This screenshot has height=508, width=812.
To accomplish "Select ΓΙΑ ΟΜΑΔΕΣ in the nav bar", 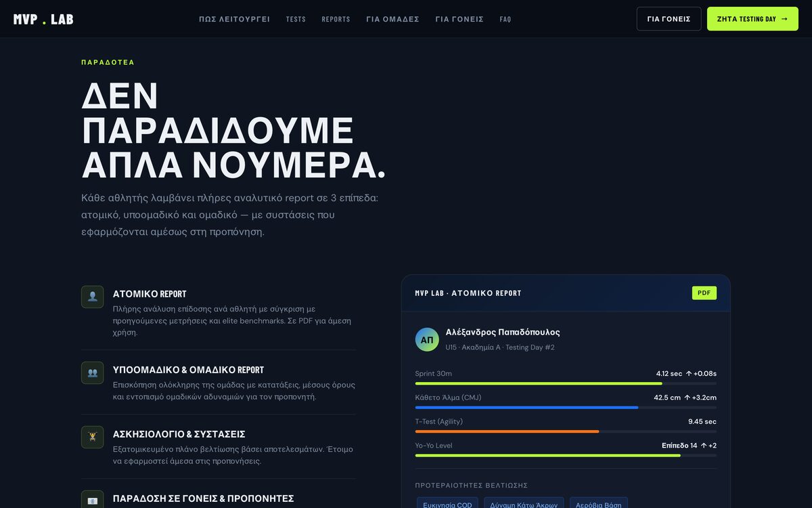I will (x=392, y=19).
